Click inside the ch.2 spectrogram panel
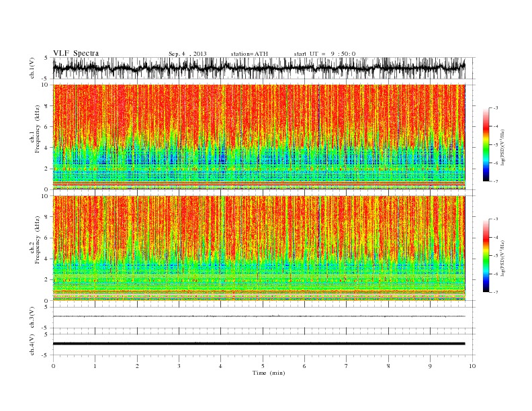The width and height of the screenshot is (532, 411). (259, 248)
